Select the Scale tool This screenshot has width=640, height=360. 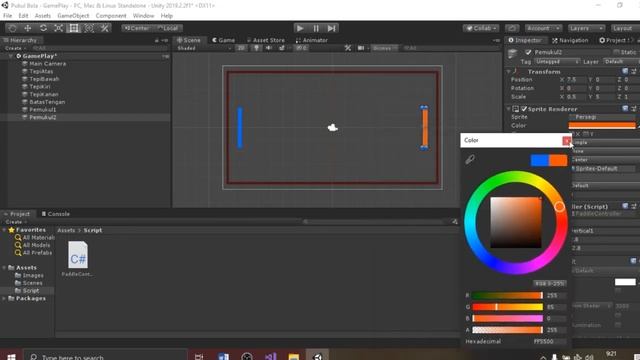(58, 28)
